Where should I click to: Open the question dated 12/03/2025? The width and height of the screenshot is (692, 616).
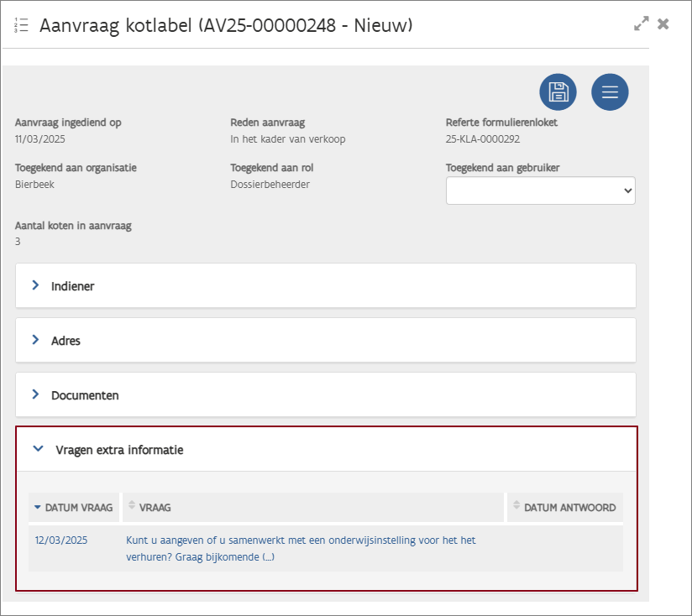[x=61, y=540]
